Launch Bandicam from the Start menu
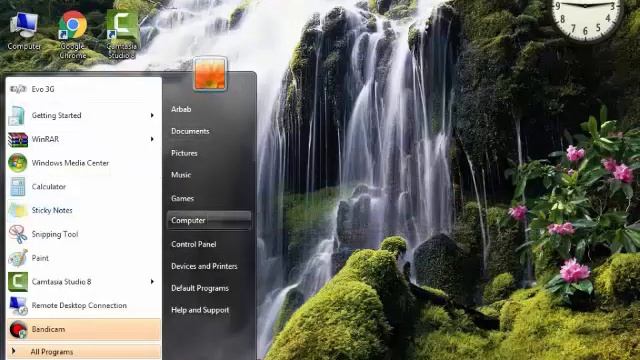Image resolution: width=640 pixels, height=360 pixels. (x=84, y=329)
